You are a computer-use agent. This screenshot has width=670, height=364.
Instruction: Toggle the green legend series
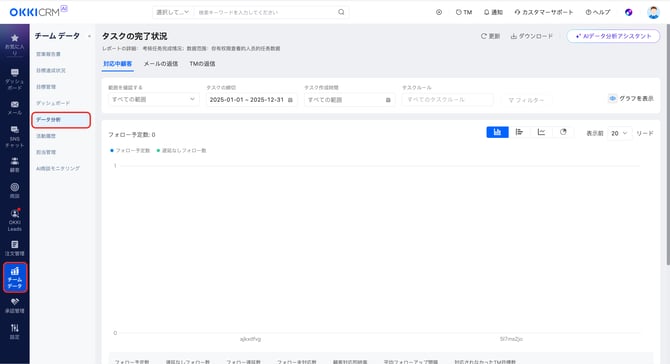[182, 150]
